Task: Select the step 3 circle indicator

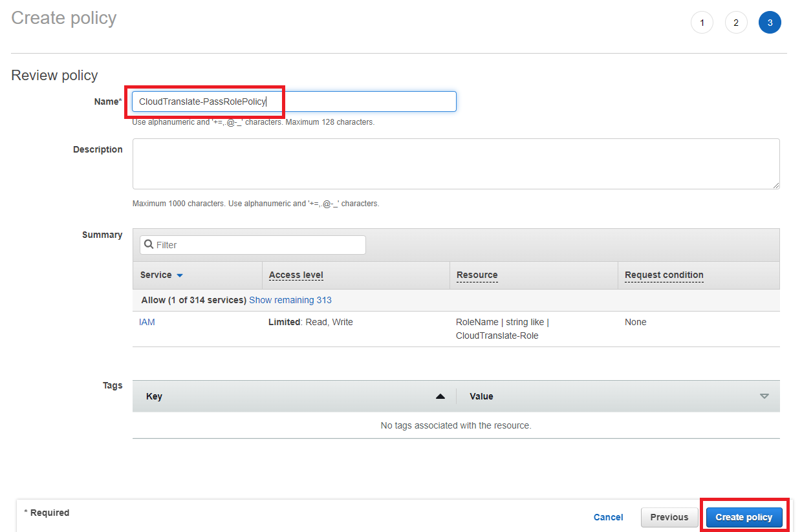Action: (x=769, y=23)
